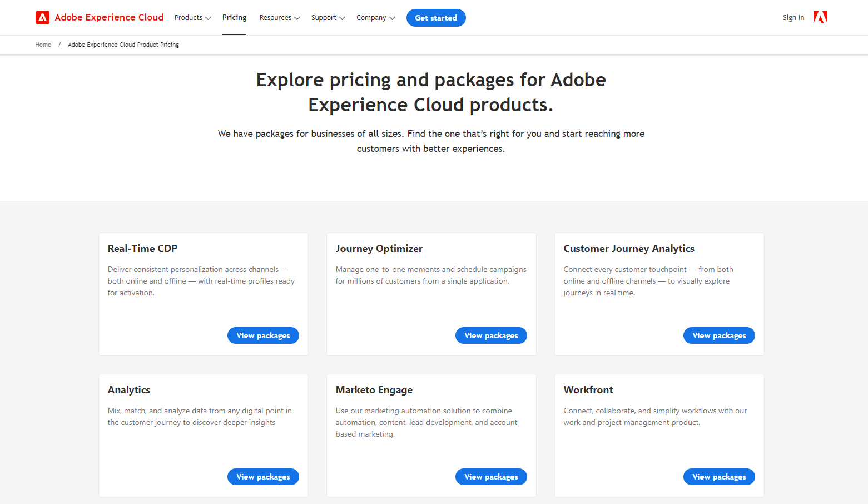Screen dimensions: 868x504
Task: Open the Sign In link
Action: click(793, 17)
